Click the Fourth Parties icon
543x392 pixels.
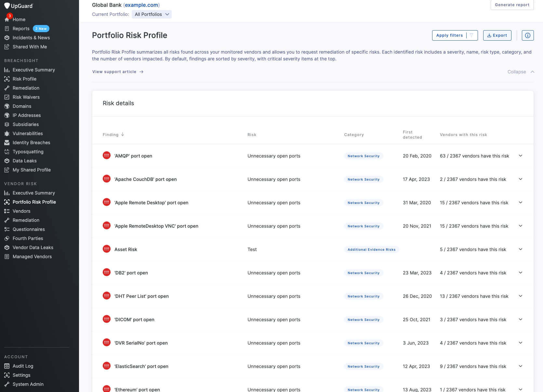click(x=7, y=238)
